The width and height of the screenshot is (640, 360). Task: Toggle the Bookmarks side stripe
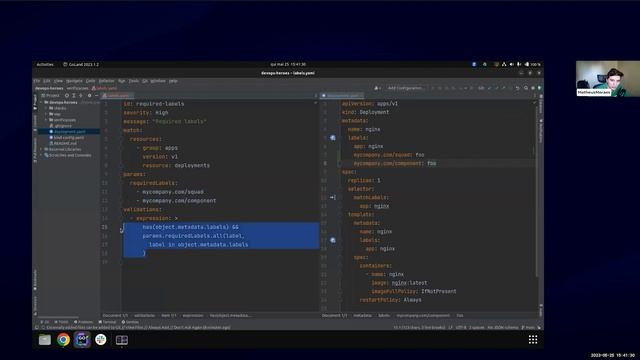35,280
